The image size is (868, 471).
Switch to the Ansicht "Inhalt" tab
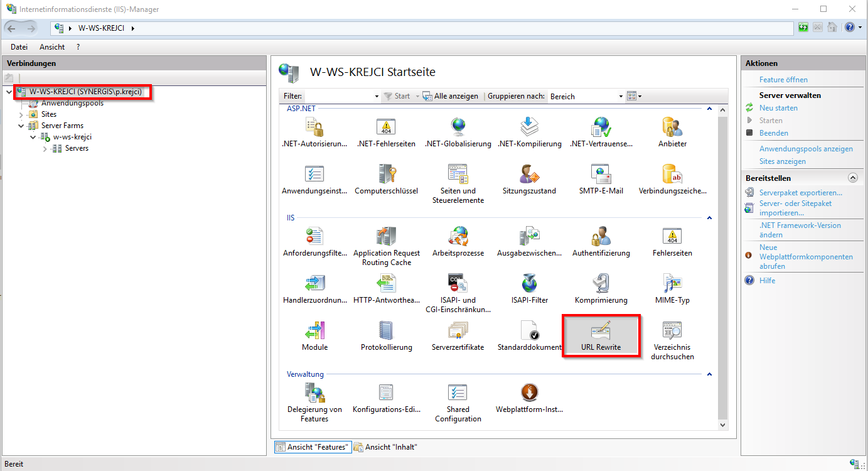coord(385,447)
